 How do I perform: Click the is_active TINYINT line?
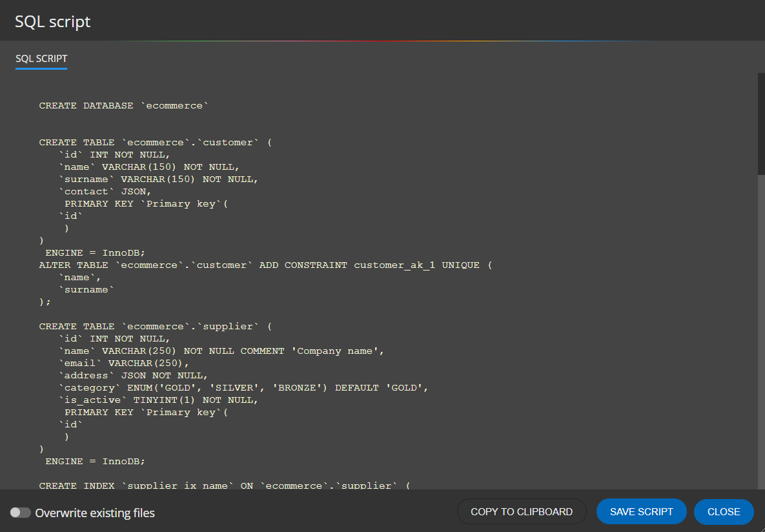point(159,400)
